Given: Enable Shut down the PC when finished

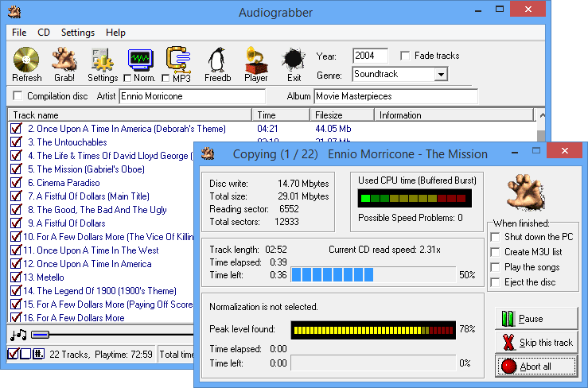Looking at the screenshot, I should 495,237.
